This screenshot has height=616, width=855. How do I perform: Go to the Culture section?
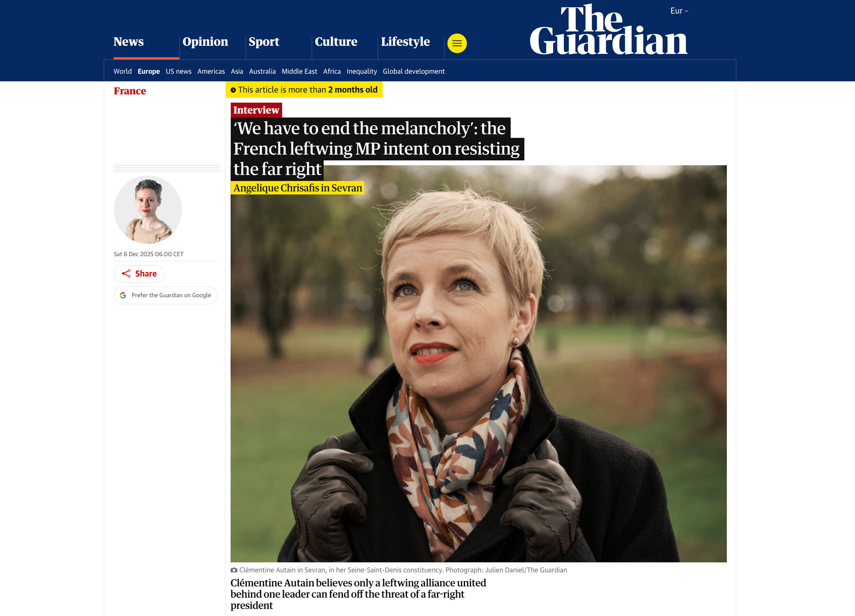pyautogui.click(x=336, y=41)
